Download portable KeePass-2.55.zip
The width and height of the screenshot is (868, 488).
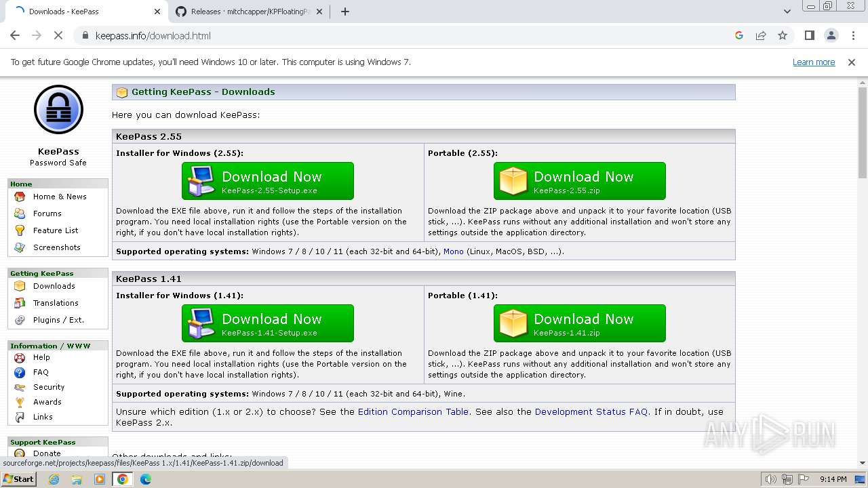[x=580, y=181]
